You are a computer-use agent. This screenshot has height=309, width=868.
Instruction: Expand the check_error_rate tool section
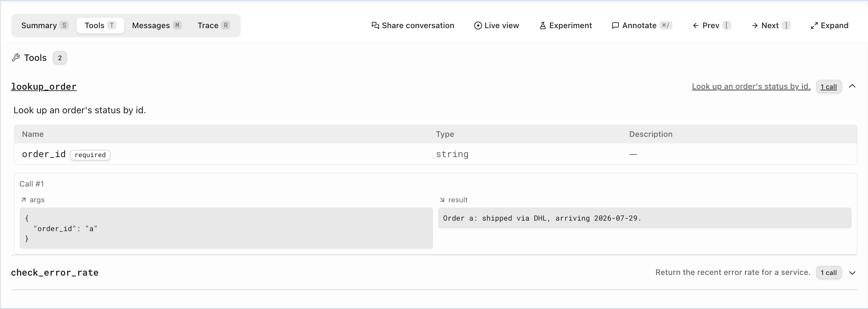tap(852, 273)
